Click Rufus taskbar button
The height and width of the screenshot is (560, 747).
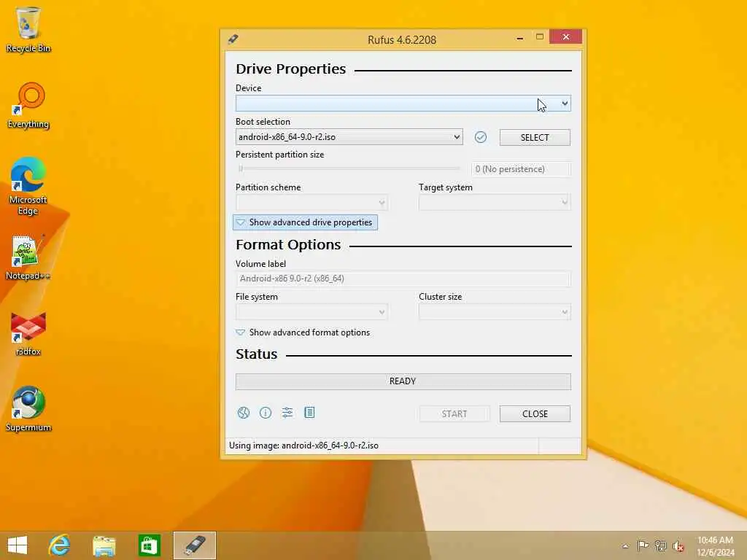coord(194,545)
